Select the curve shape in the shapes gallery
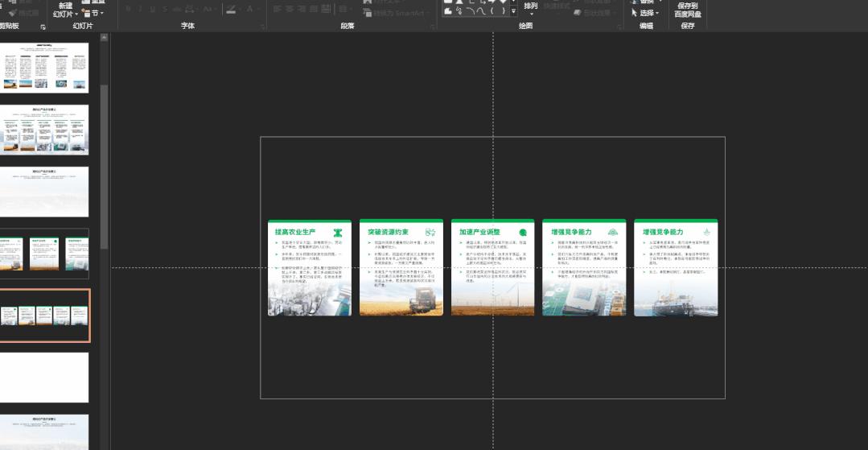868x450 pixels. (480, 11)
